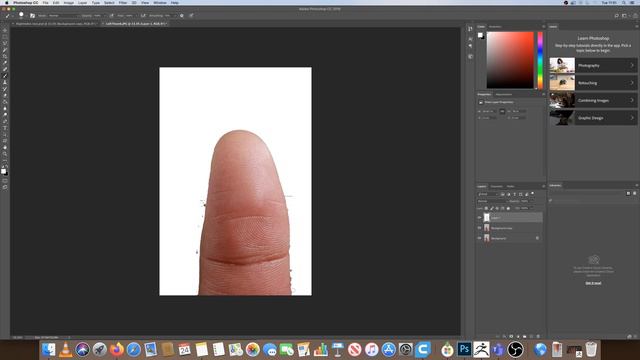Image resolution: width=640 pixels, height=360 pixels.
Task: Open the brush settings panel button
Action: point(32,16)
